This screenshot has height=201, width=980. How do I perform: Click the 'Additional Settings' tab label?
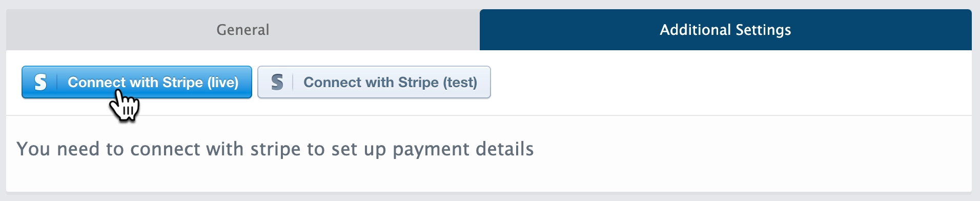pyautogui.click(x=725, y=30)
